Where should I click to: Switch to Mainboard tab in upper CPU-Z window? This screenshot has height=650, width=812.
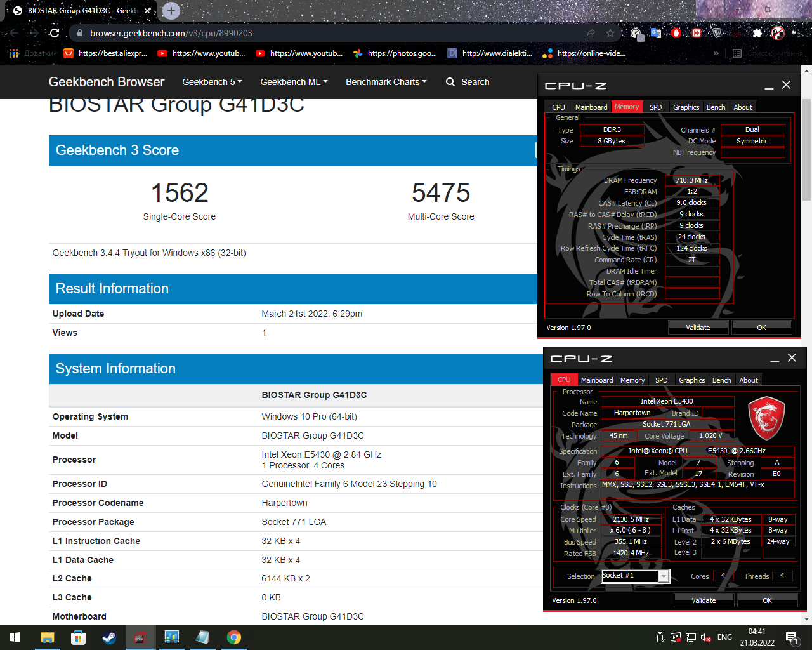tap(591, 107)
